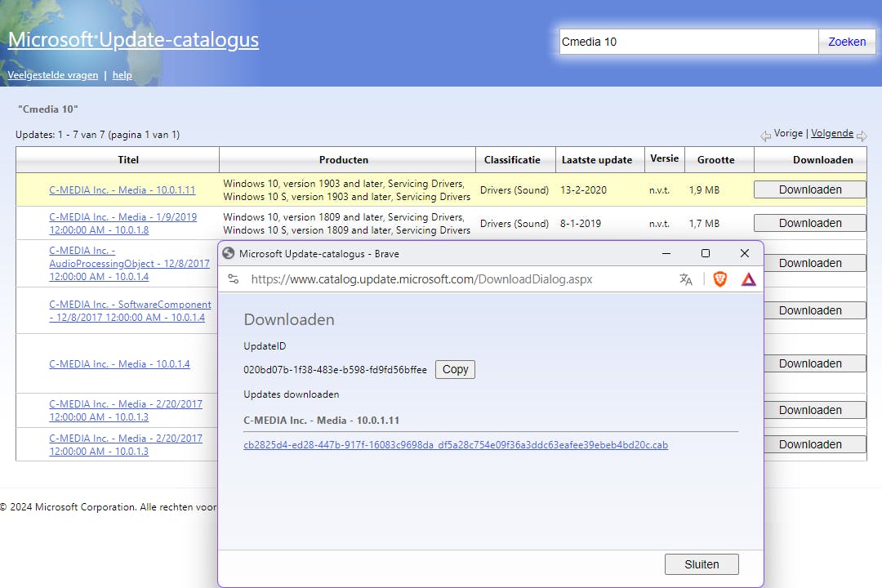Sort results by Versie column header
882x588 pixels.
coord(664,158)
